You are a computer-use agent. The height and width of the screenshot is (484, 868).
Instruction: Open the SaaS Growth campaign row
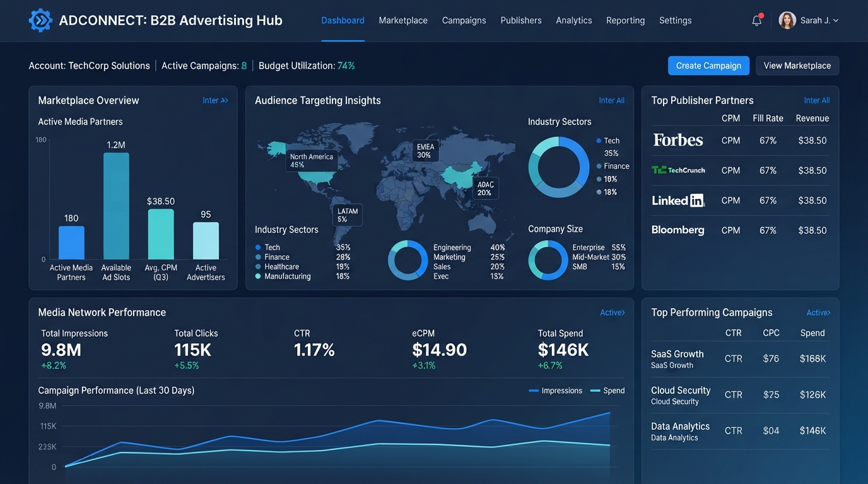pos(741,359)
